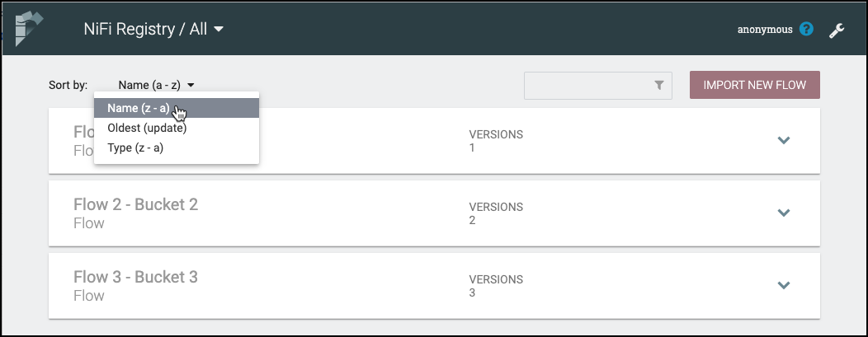Open settings via the wrench icon

pyautogui.click(x=836, y=30)
